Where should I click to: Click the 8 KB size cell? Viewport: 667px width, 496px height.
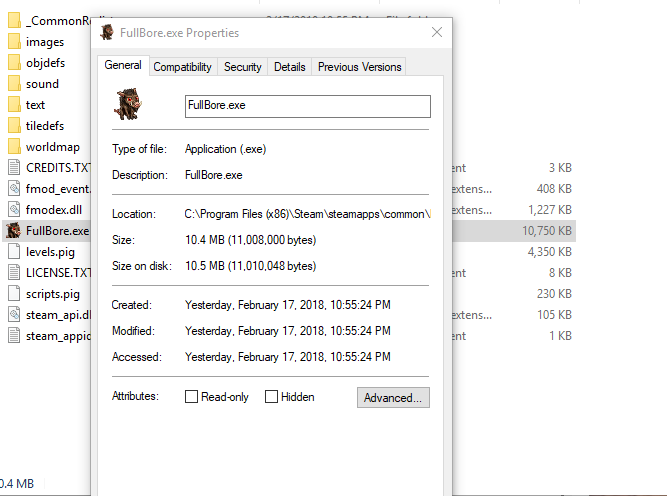coord(560,273)
